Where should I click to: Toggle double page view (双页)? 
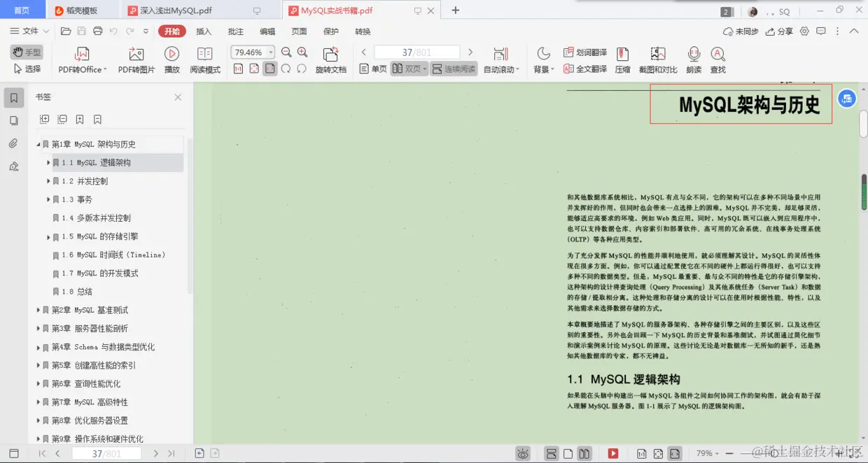(409, 69)
